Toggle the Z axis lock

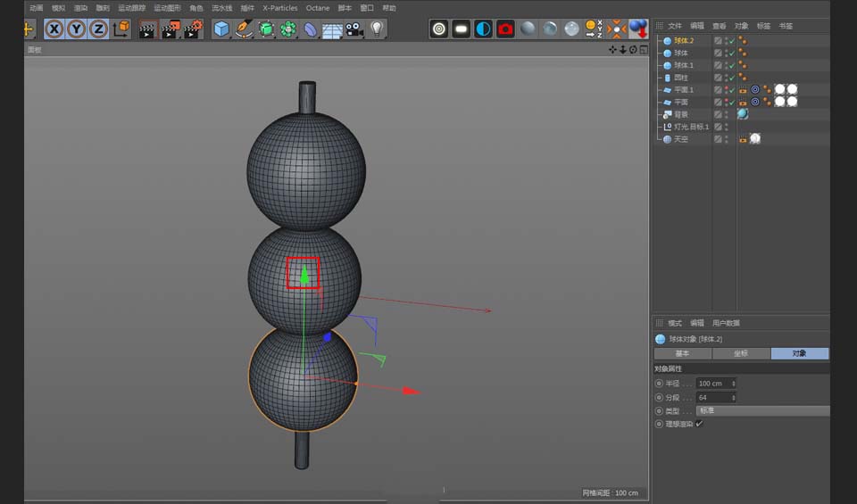pyautogui.click(x=97, y=29)
